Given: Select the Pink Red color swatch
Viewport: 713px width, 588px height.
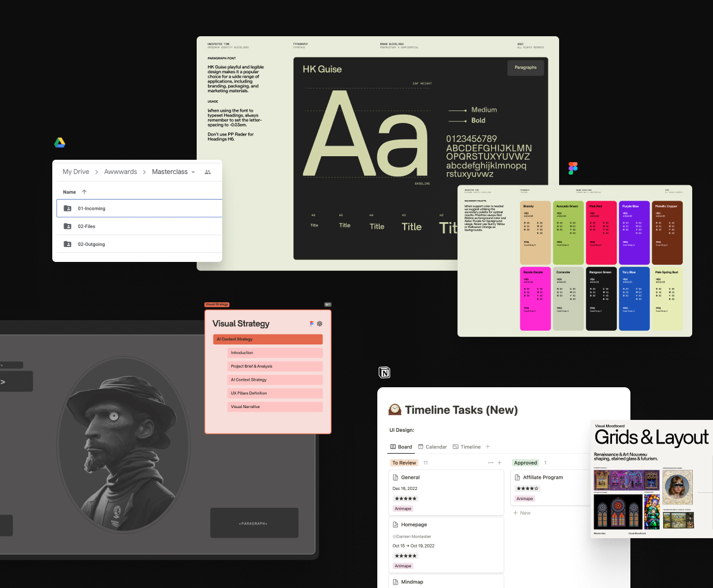Looking at the screenshot, I should (x=601, y=232).
